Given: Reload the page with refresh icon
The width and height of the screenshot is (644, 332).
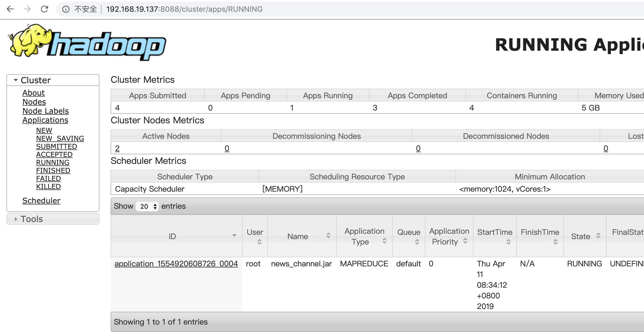Looking at the screenshot, I should [44, 9].
